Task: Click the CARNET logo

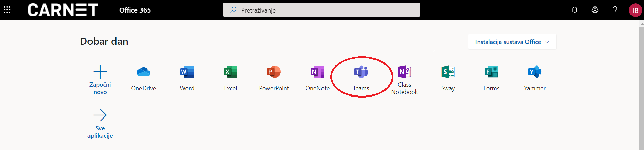Action: (63, 10)
